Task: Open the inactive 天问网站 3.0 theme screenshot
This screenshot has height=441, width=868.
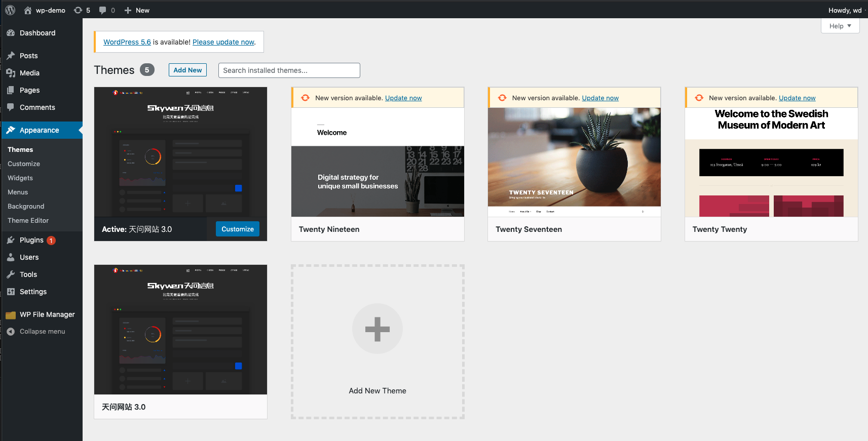Action: tap(180, 330)
